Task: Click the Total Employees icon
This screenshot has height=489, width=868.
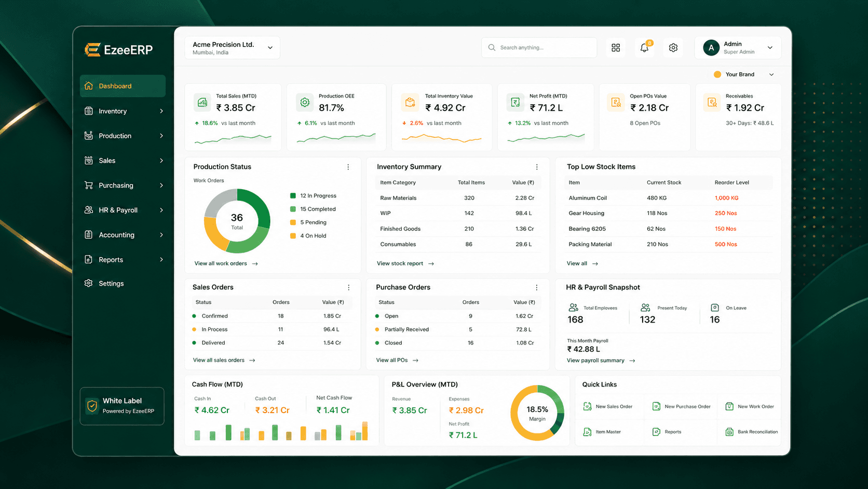Action: [573, 308]
